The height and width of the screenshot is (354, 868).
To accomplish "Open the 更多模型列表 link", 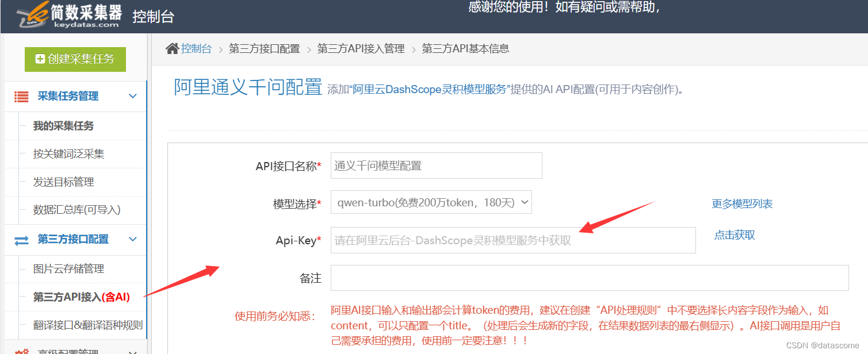I will [742, 204].
